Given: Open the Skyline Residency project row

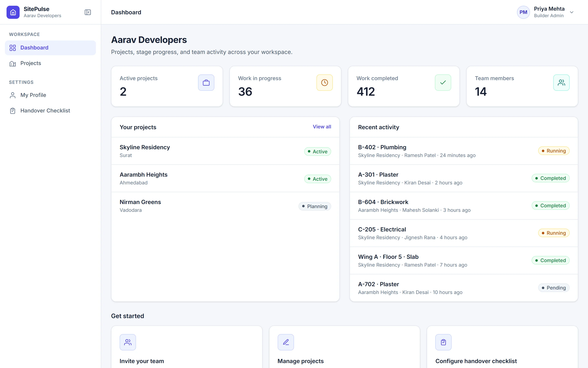Looking at the screenshot, I should tap(225, 151).
